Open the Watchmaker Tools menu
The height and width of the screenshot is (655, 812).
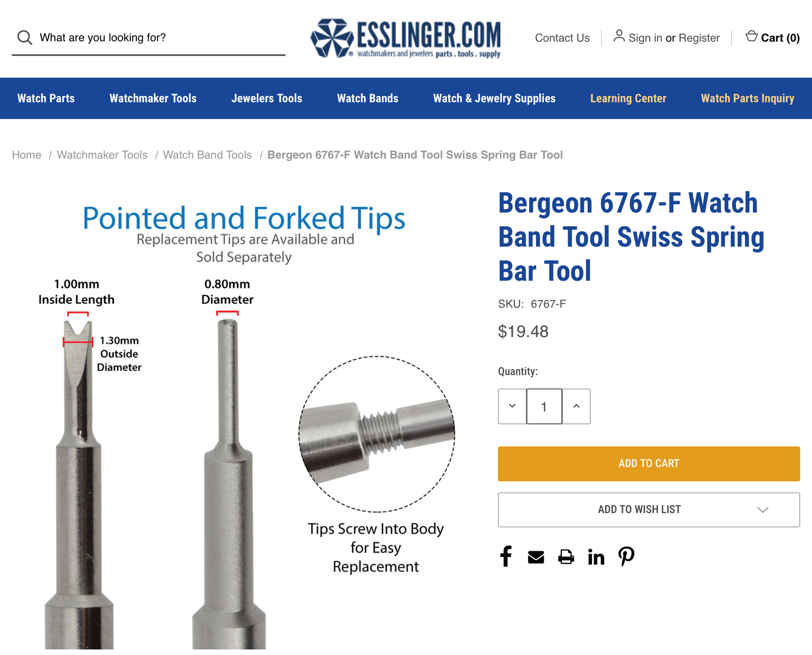[x=153, y=98]
